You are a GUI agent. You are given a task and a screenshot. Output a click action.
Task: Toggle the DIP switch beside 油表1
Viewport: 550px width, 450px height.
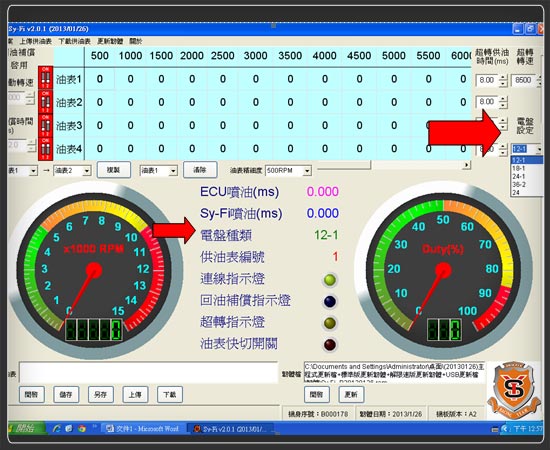point(45,78)
